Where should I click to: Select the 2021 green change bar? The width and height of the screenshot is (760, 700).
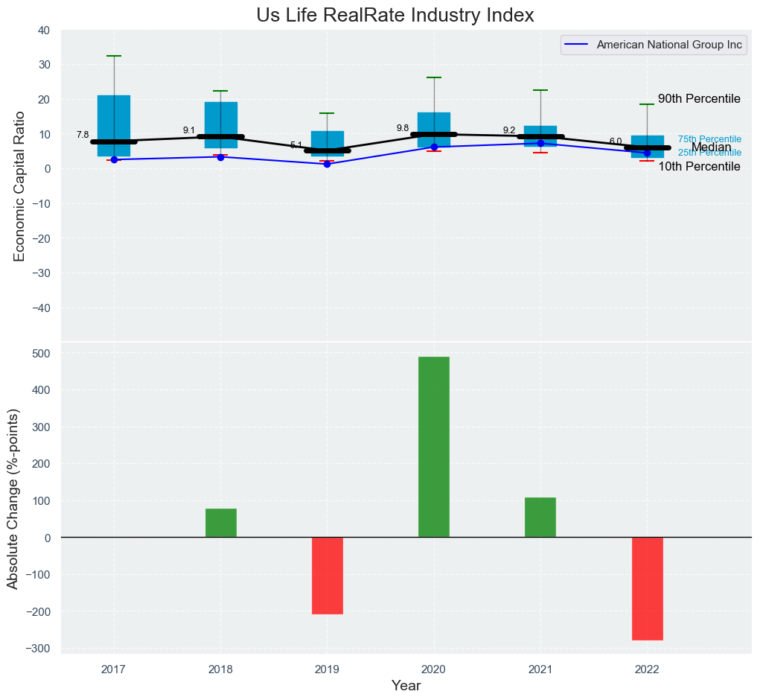point(540,517)
